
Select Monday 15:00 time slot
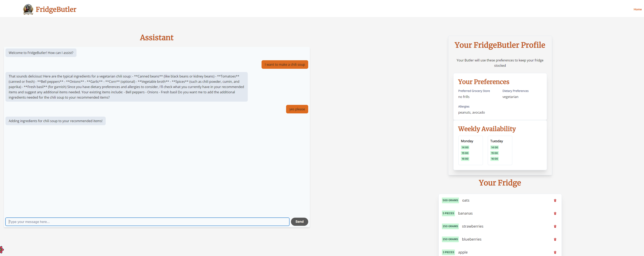[x=465, y=153]
